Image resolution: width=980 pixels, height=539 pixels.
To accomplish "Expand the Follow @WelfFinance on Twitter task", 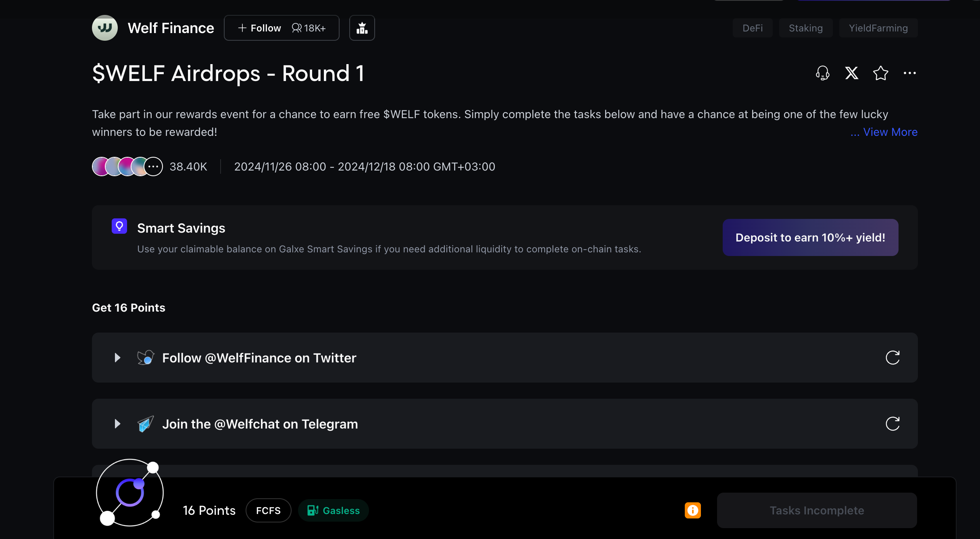I will pos(117,358).
